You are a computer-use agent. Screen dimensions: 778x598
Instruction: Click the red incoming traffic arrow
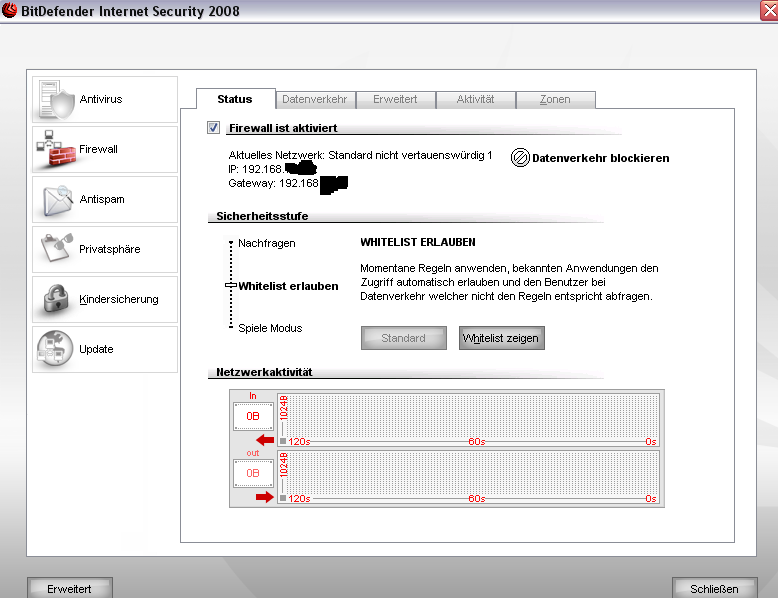click(265, 440)
